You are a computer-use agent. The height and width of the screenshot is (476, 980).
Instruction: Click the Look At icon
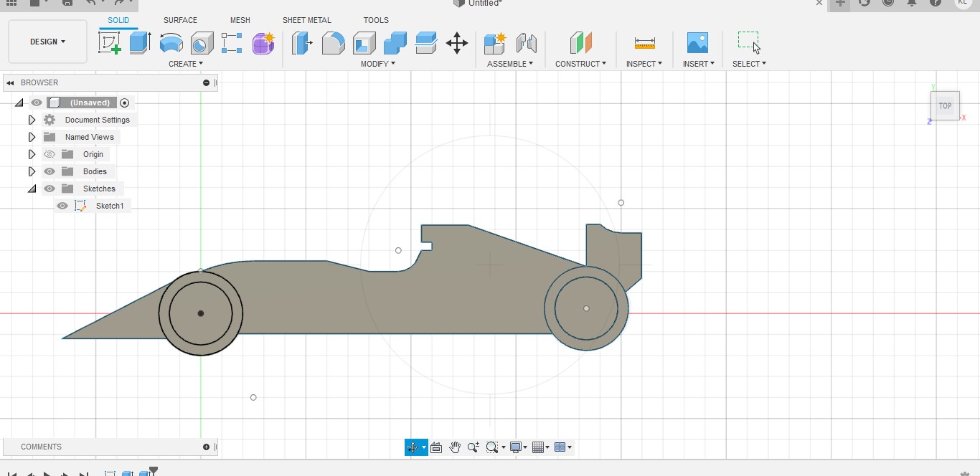436,447
